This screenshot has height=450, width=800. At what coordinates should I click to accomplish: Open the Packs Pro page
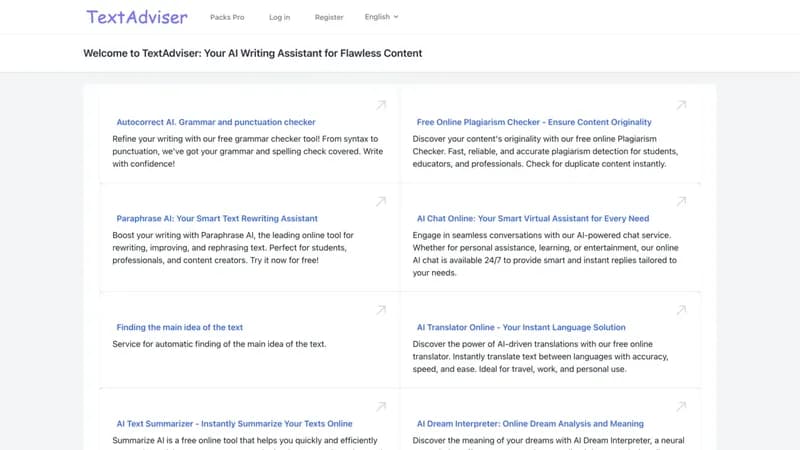[x=227, y=17]
